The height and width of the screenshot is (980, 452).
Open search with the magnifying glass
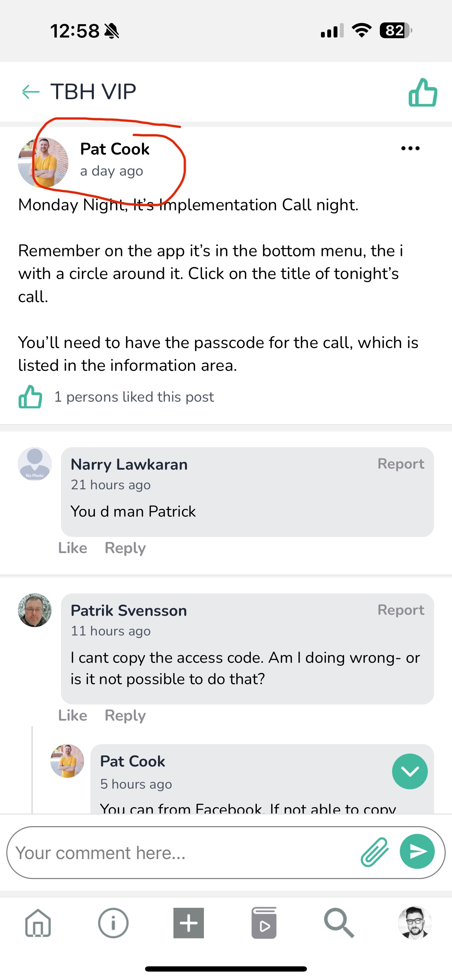click(x=339, y=923)
